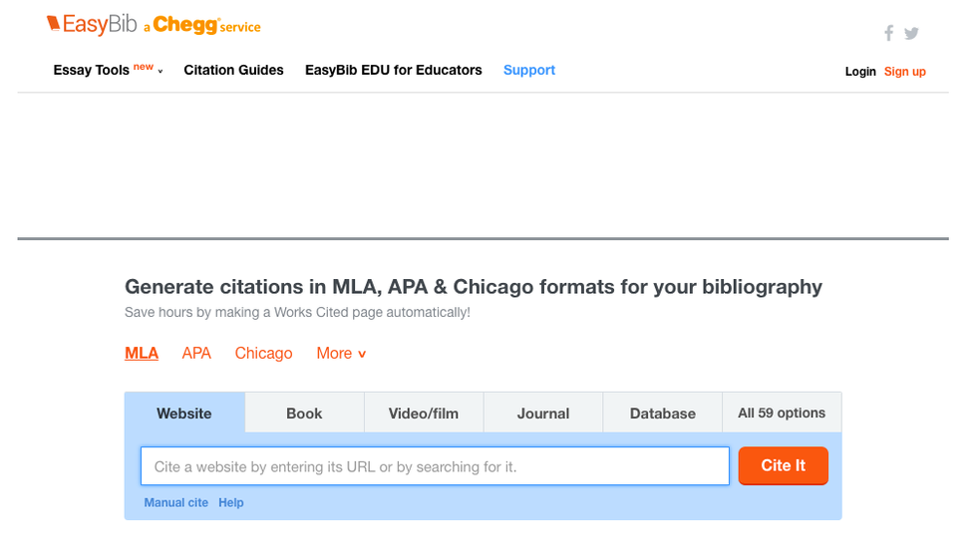Select MLA citation format
Image resolution: width=977 pixels, height=560 pixels.
click(142, 354)
